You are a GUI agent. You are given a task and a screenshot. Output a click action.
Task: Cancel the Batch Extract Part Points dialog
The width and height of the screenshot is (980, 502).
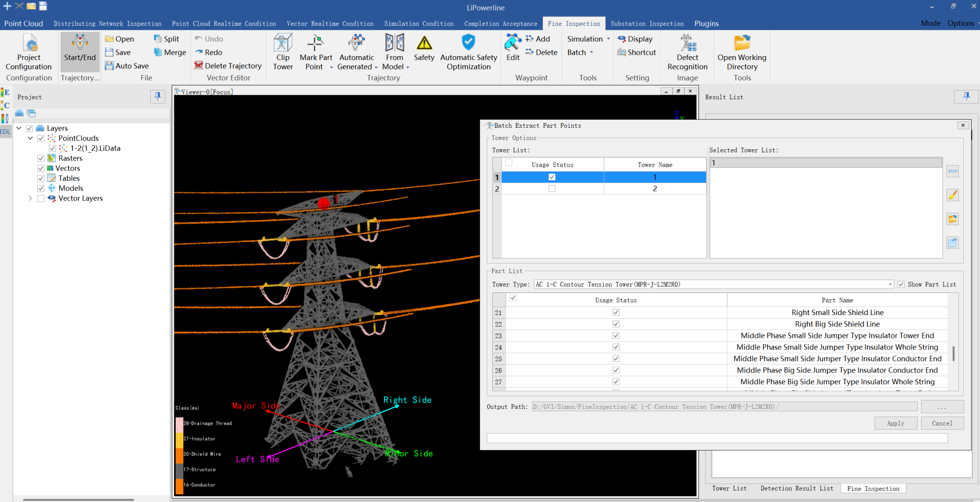coord(942,423)
